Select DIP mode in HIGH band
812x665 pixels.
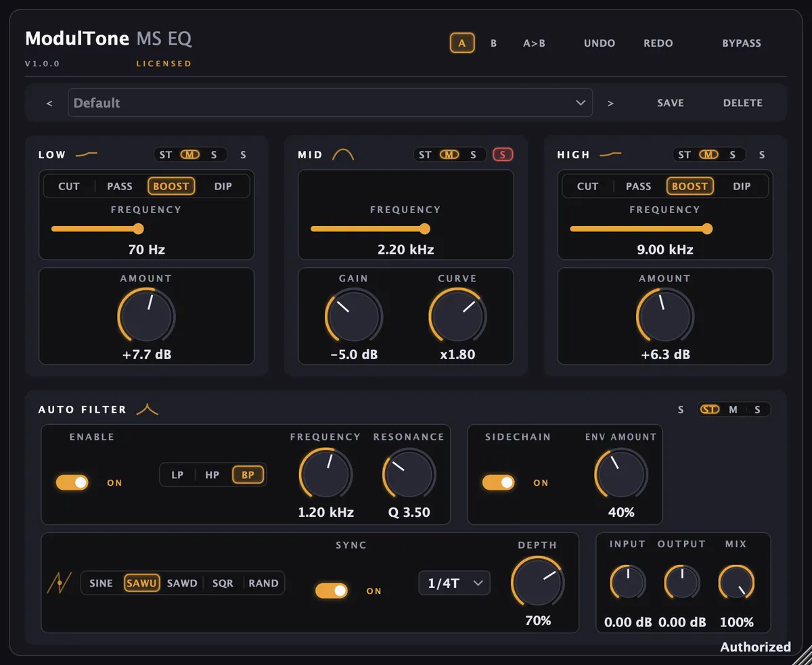tap(742, 186)
